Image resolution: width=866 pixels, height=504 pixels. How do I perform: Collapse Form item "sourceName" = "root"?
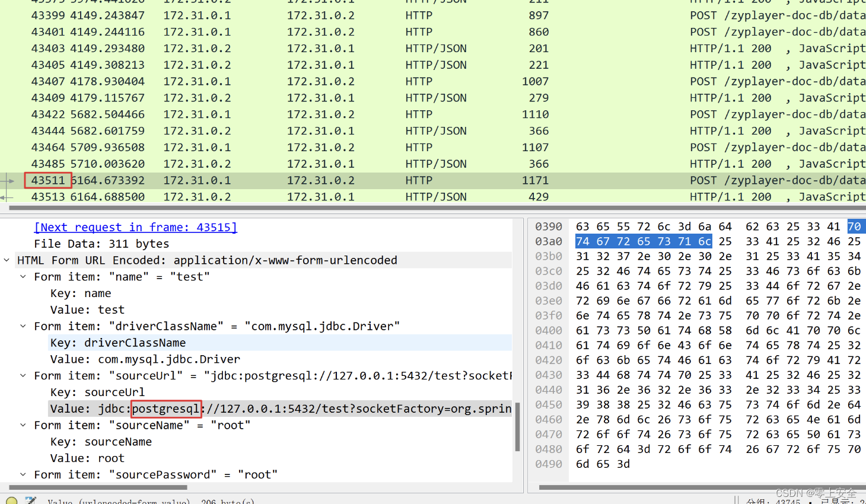pyautogui.click(x=23, y=425)
